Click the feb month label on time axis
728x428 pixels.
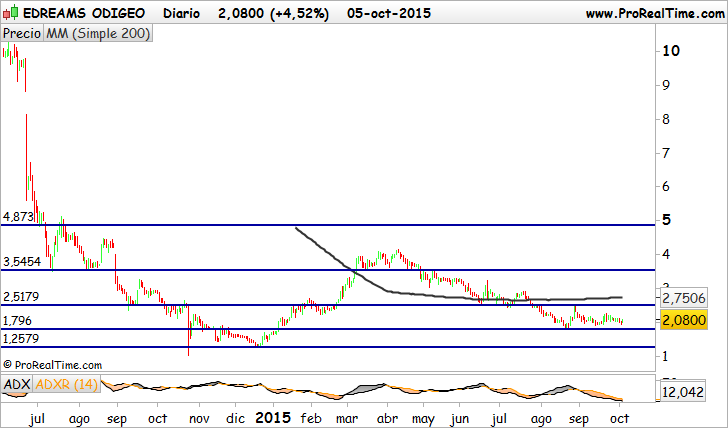coord(311,419)
